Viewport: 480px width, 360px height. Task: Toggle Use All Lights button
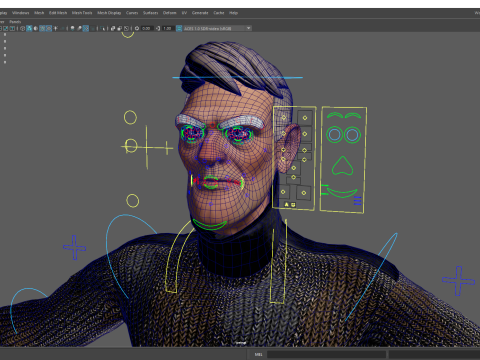coord(55,28)
